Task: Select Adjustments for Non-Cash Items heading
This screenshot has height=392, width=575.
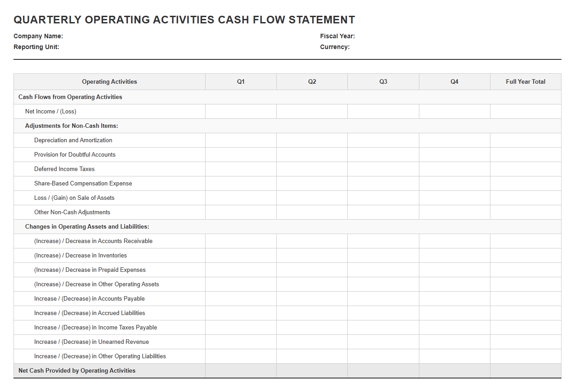Action: 72,126
